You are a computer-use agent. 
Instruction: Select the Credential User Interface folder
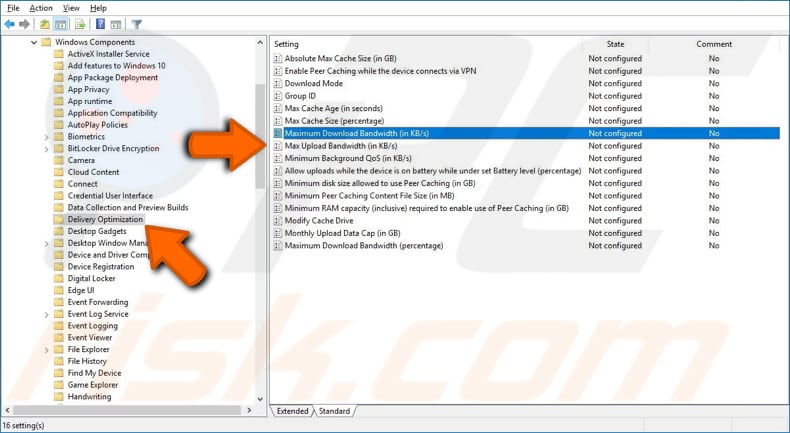pos(110,196)
